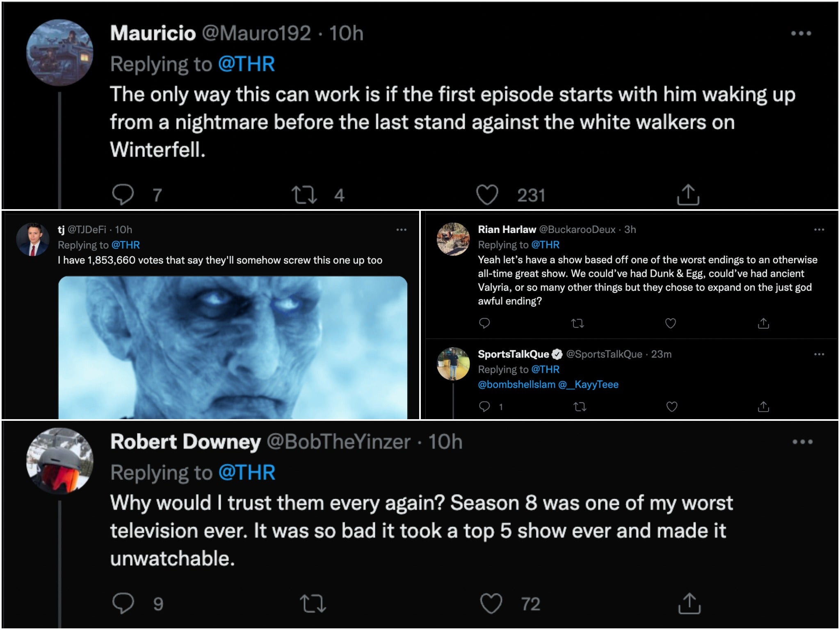Like Mauricio's tweet with 231 likes
840x630 pixels.
(x=487, y=194)
